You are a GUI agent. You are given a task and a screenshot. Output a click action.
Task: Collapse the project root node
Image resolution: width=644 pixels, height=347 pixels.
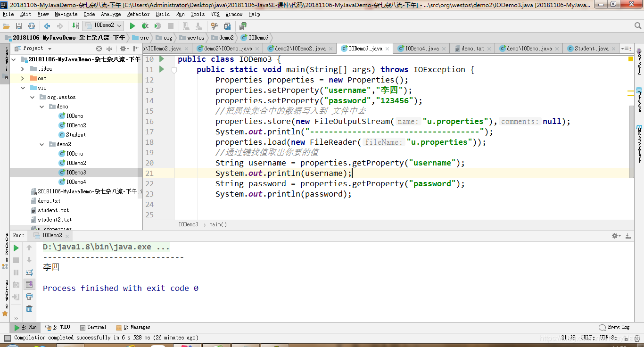click(x=14, y=59)
